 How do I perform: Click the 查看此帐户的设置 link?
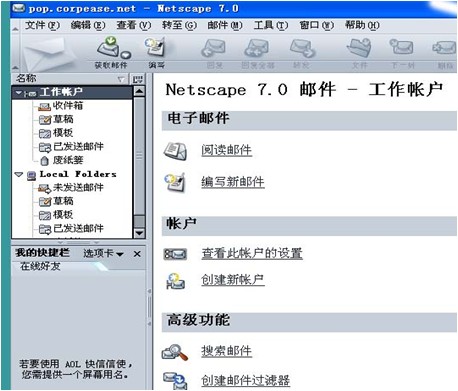point(252,254)
